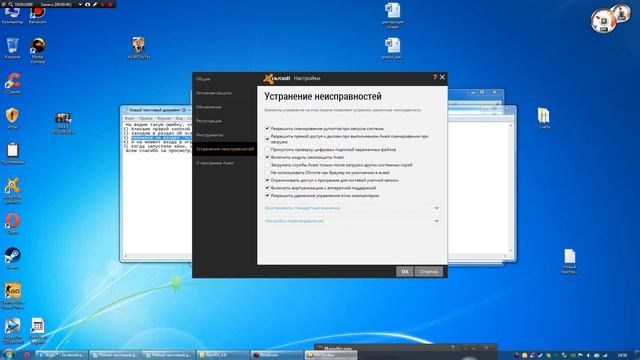Toggle hardware-assisted virtualization checkbox
The width and height of the screenshot is (640, 360).
click(x=267, y=188)
